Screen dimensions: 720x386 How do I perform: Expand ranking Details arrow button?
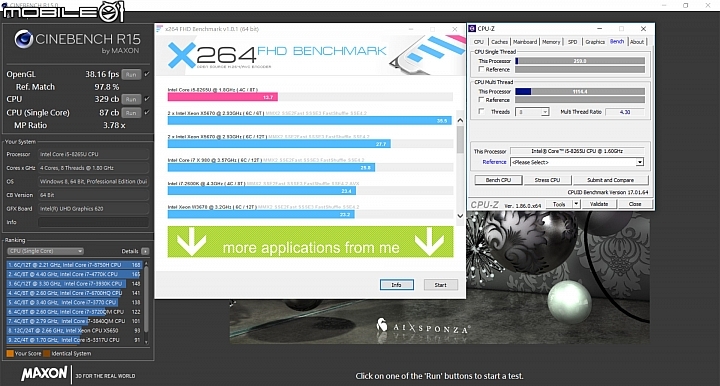(x=145, y=251)
